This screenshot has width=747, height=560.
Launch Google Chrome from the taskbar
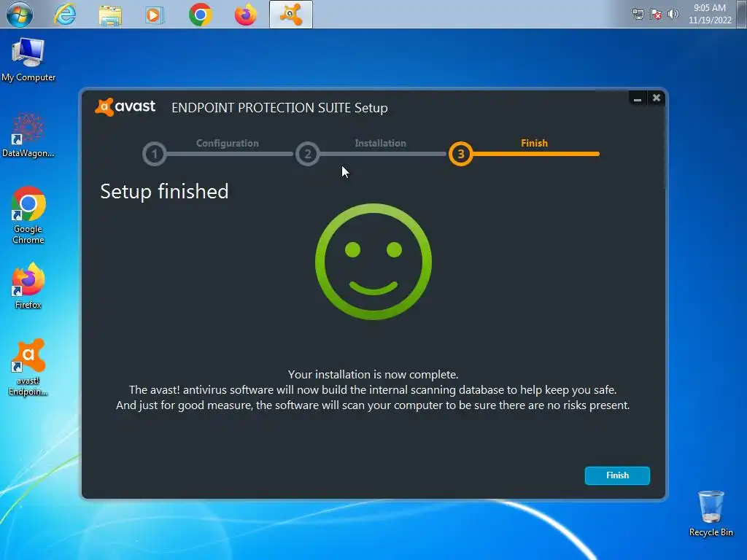coord(200,15)
